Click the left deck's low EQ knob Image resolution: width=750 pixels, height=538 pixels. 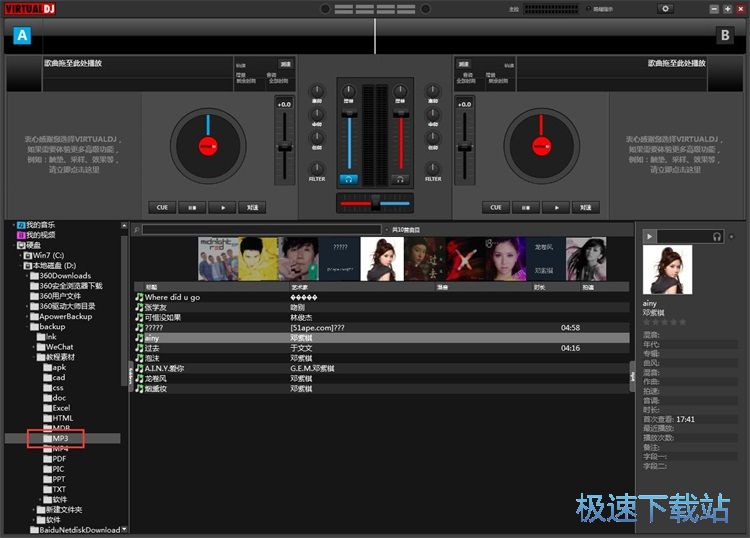tap(317, 138)
